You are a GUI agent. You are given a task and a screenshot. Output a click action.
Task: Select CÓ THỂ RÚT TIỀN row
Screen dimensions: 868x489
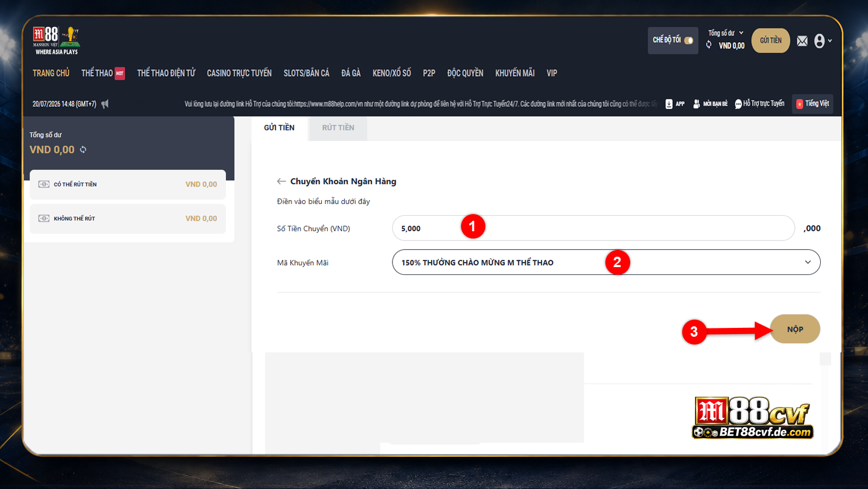pos(128,184)
